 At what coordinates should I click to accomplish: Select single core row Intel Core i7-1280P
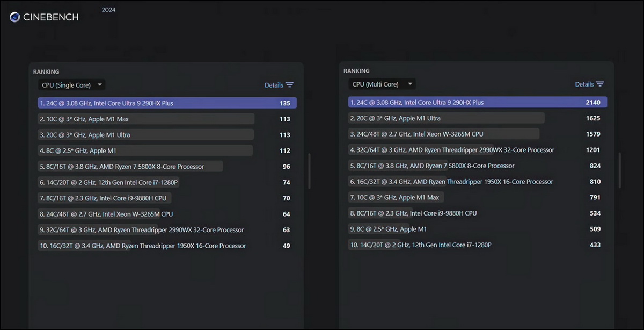(167, 183)
